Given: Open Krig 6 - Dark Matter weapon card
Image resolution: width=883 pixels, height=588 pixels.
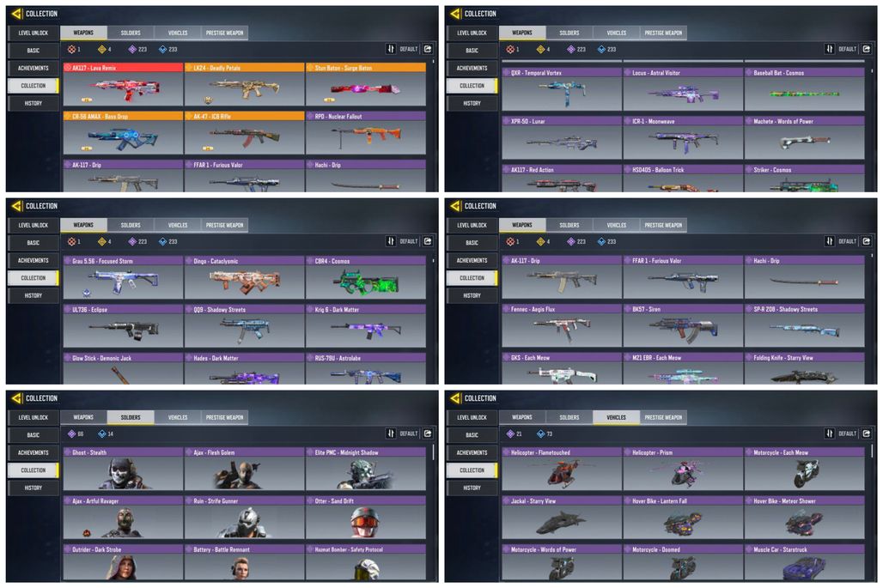Looking at the screenshot, I should coord(365,326).
